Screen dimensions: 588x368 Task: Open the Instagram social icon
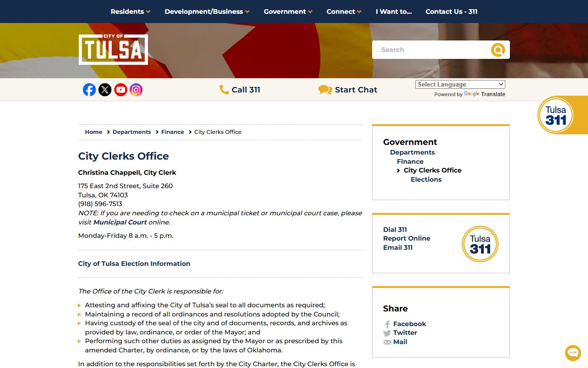136,90
